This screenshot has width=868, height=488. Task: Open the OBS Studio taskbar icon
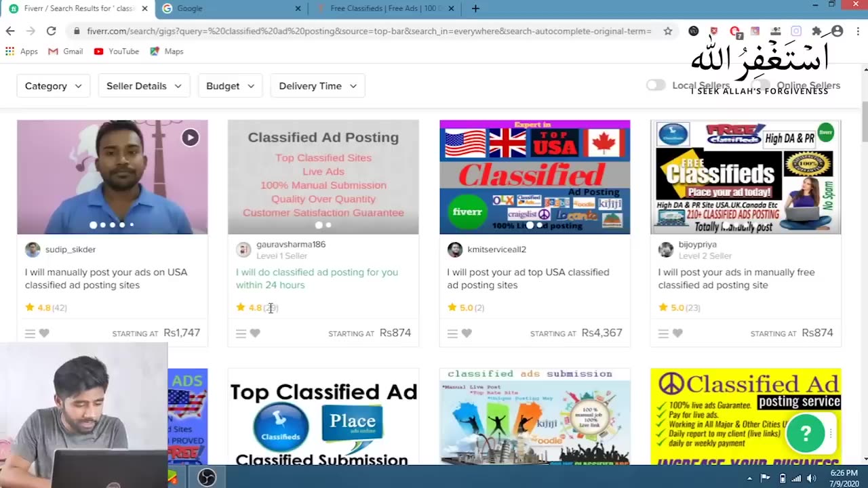pos(207,478)
